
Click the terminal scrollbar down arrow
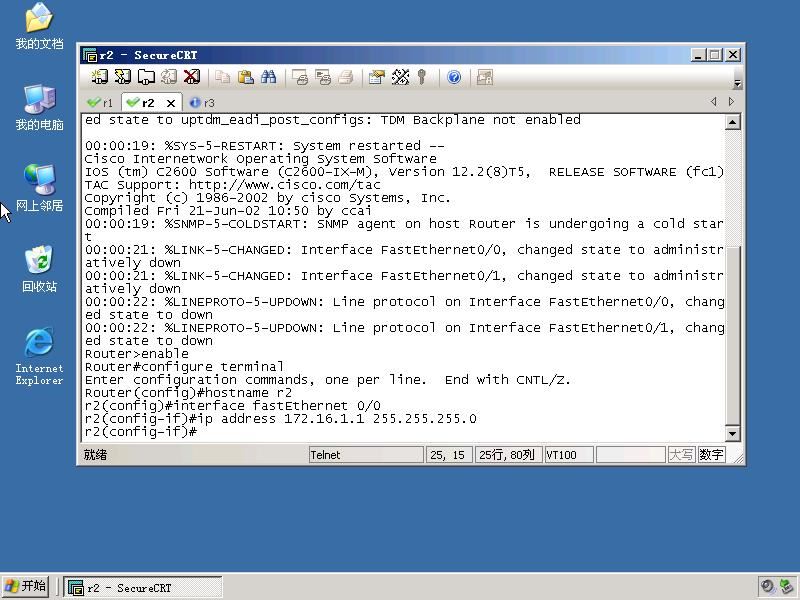tap(733, 434)
